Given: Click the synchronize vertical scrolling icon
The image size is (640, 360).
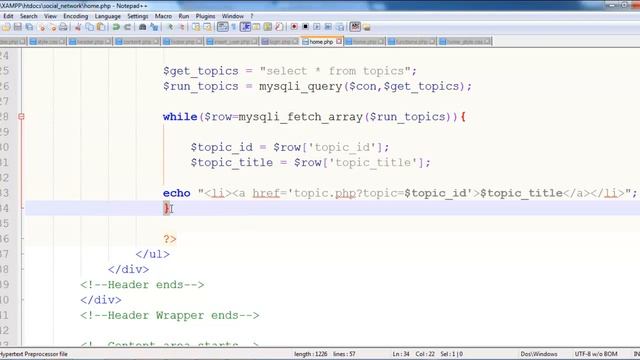Looking at the screenshot, I should pyautogui.click(x=196, y=27).
